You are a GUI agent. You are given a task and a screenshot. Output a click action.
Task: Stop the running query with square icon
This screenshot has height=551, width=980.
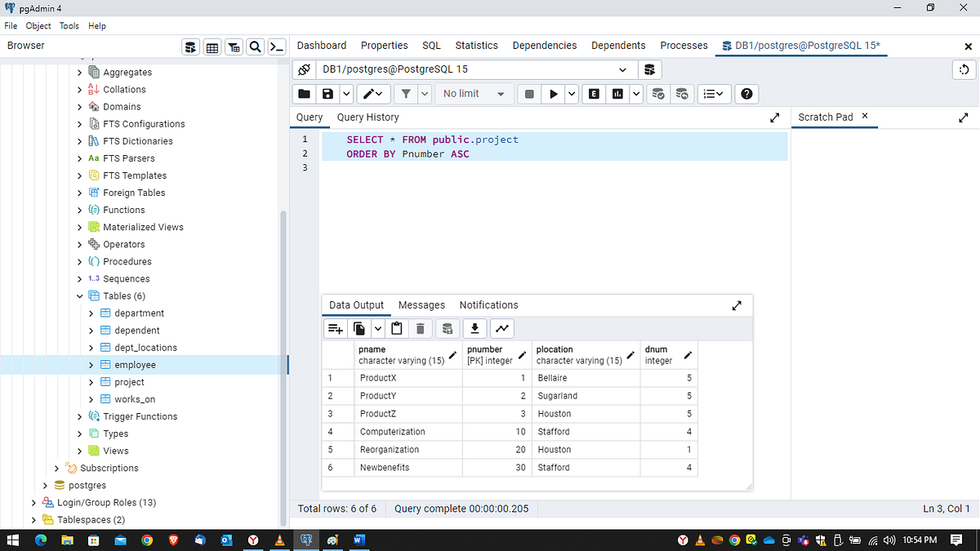coord(529,94)
